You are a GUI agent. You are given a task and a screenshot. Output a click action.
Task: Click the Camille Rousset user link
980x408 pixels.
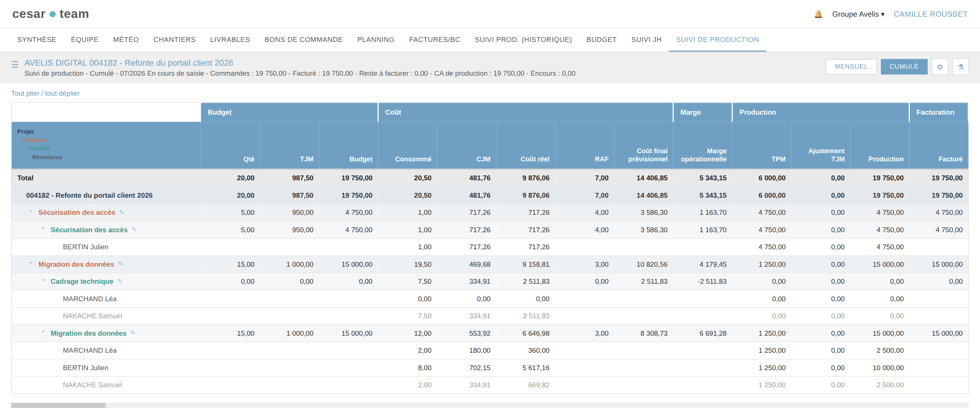tap(930, 14)
